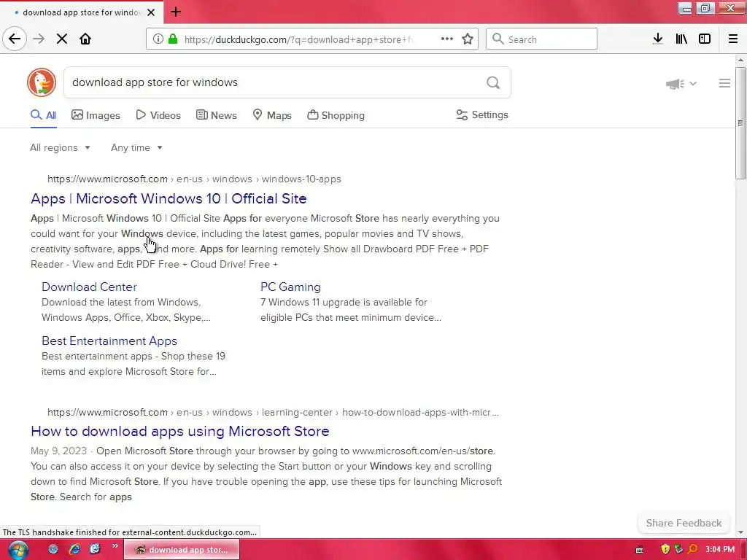Close the 'download app store' browser tab
This screenshot has height=560, width=747.
pyautogui.click(x=151, y=12)
